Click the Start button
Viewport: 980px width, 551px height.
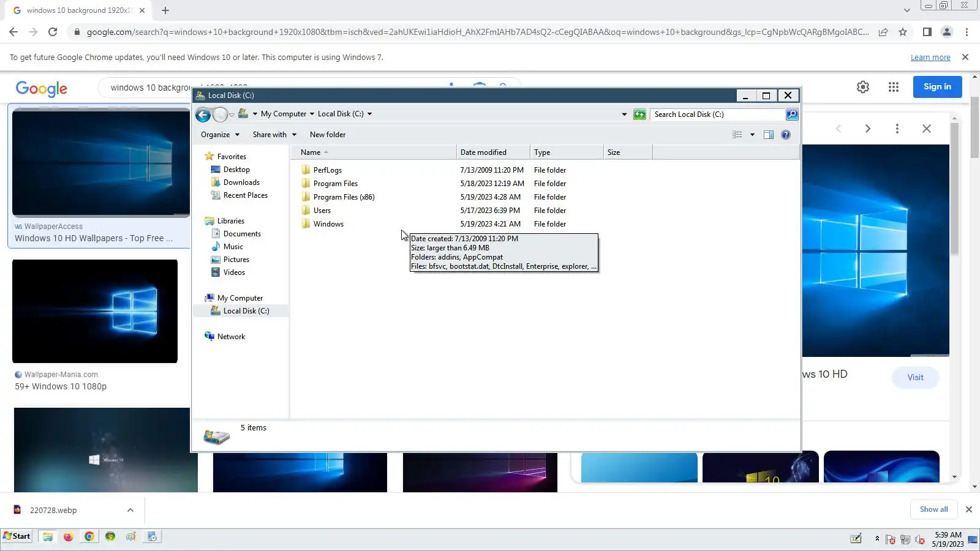click(17, 536)
